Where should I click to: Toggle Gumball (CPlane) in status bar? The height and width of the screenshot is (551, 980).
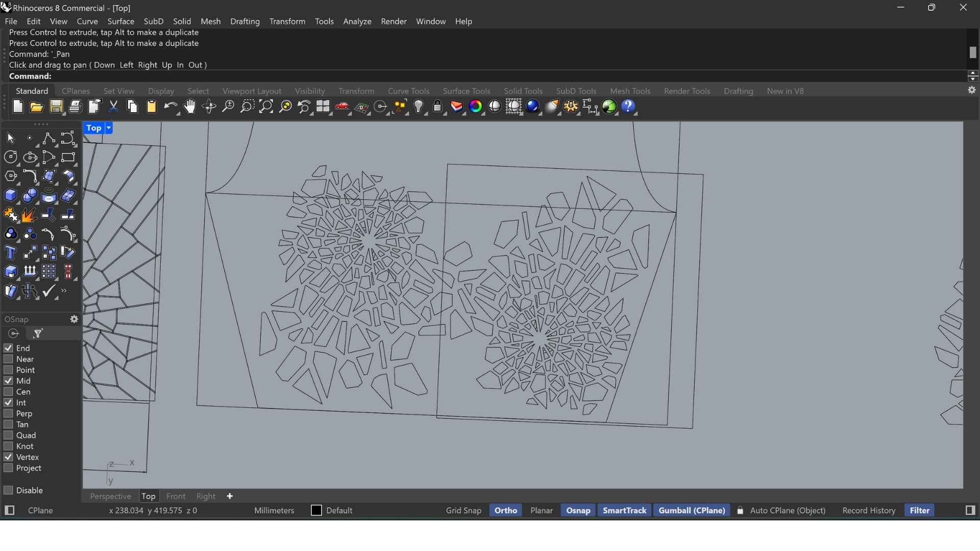[x=692, y=511]
